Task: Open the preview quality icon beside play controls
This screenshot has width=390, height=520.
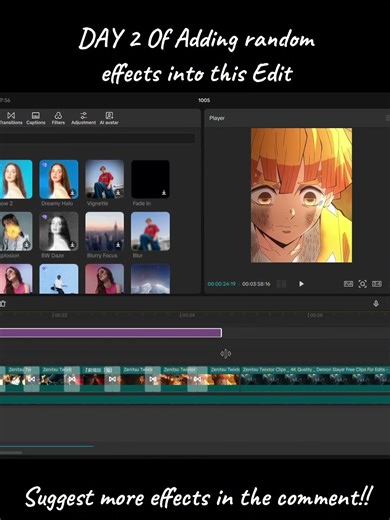Action: pos(348,284)
